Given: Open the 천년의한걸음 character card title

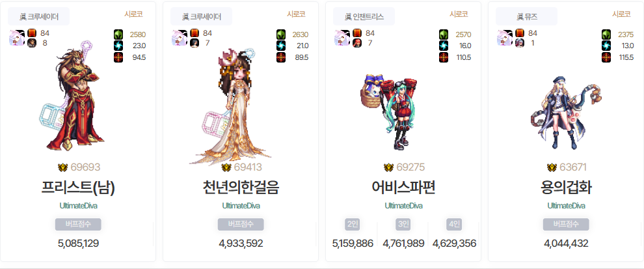Looking at the screenshot, I should tap(241, 188).
